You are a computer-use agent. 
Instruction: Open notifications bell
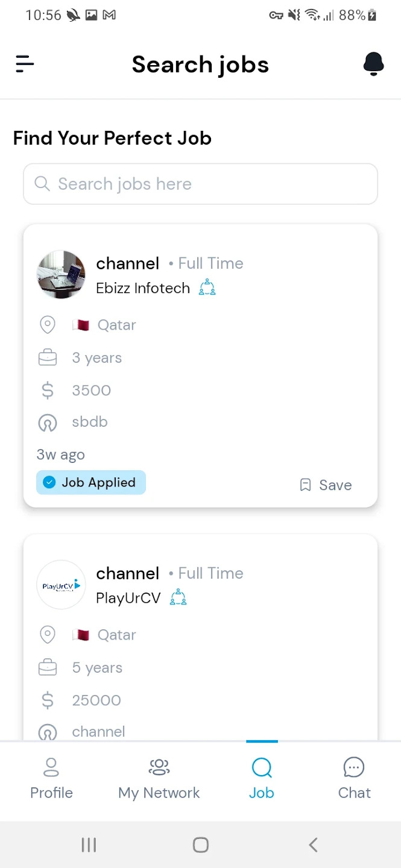tap(373, 64)
